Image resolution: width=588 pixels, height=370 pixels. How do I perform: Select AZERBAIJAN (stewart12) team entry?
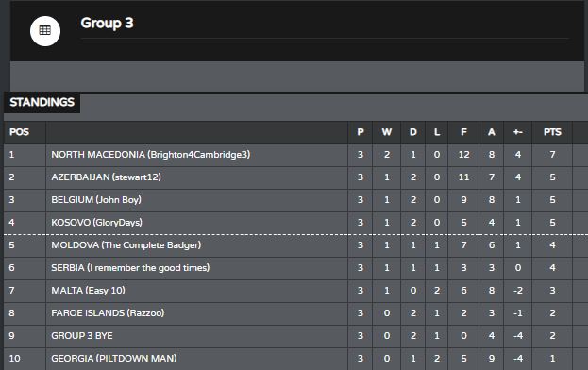coord(106,177)
